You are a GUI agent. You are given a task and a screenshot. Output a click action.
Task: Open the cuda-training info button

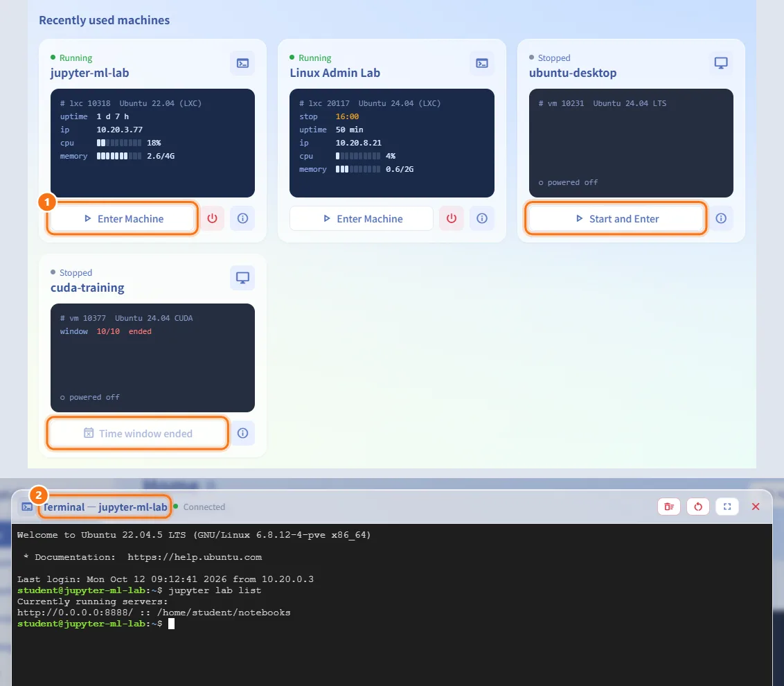[x=242, y=433]
